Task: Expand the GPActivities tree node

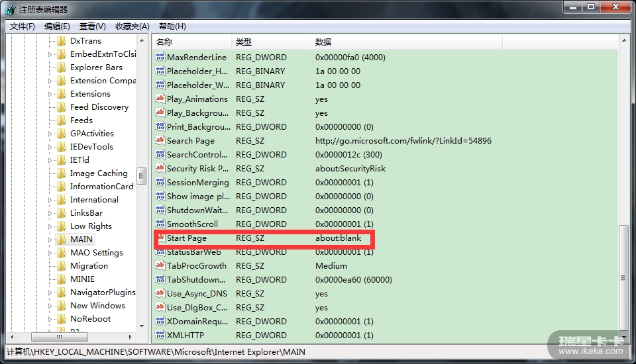Action: click(x=50, y=134)
